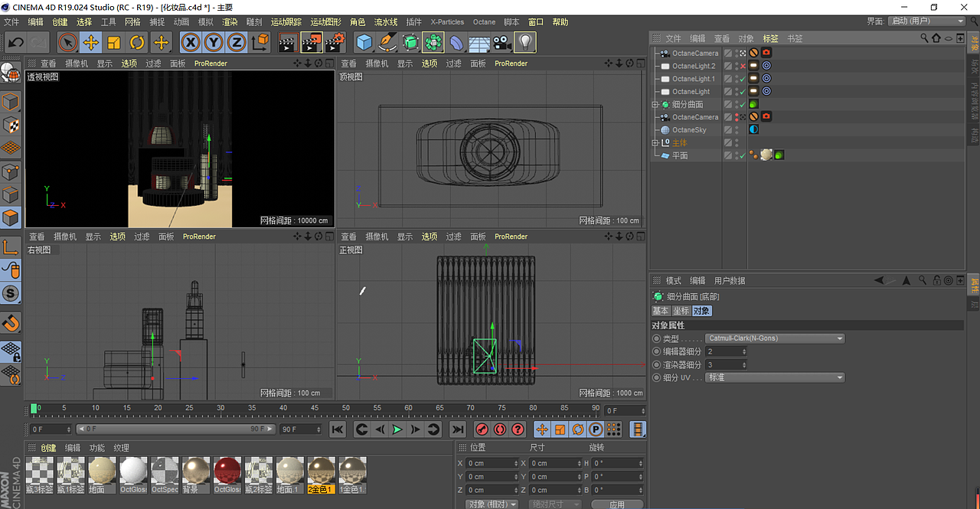980x509 pixels.
Task: Open render settings gear clapperboard icon
Action: [x=335, y=42]
